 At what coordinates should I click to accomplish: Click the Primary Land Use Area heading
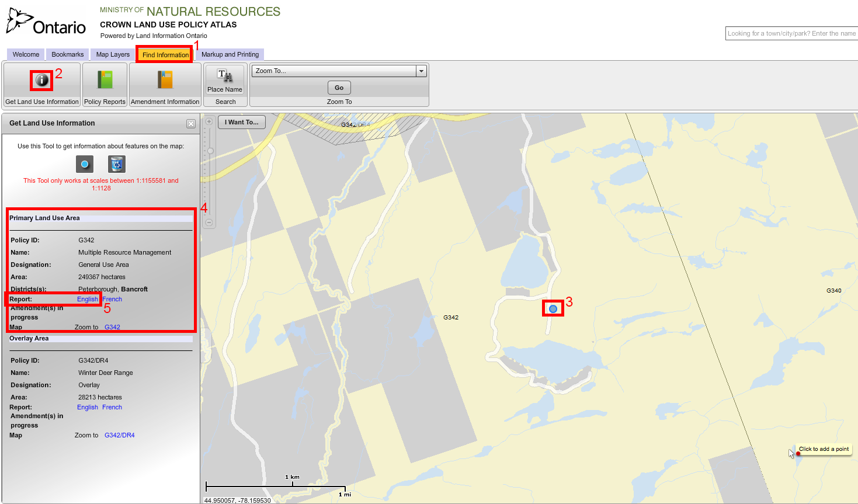click(44, 218)
